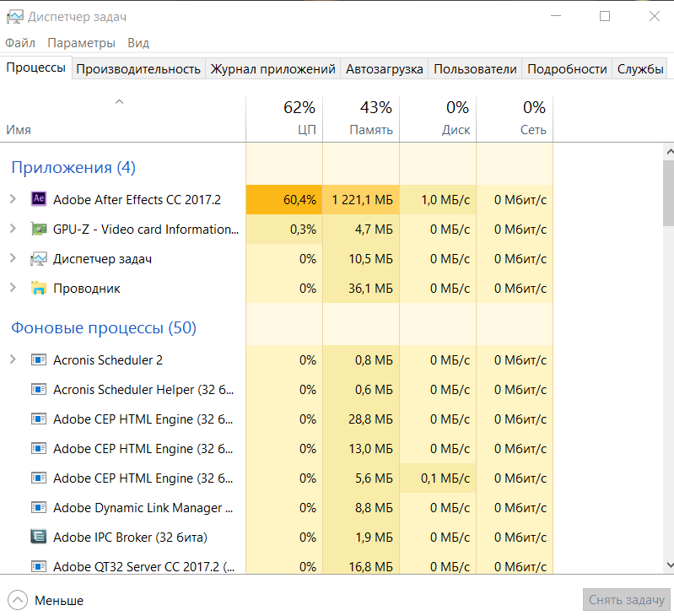
Task: Switch to the Производительность tab
Action: 138,69
